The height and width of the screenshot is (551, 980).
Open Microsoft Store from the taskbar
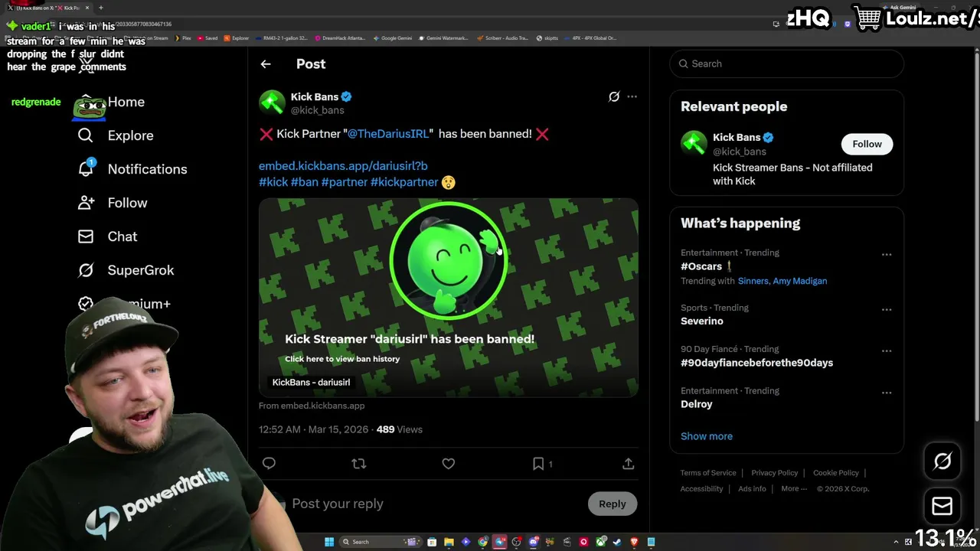point(432,542)
